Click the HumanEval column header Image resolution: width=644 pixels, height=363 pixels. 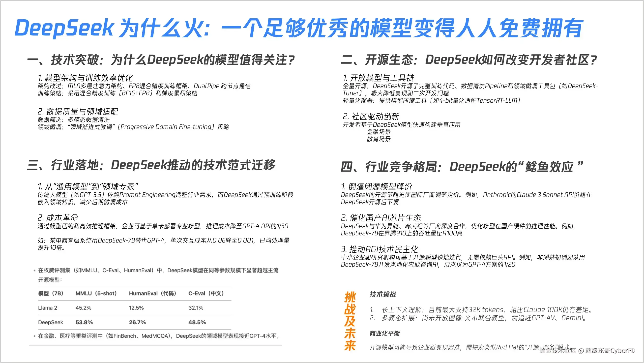[152, 293]
